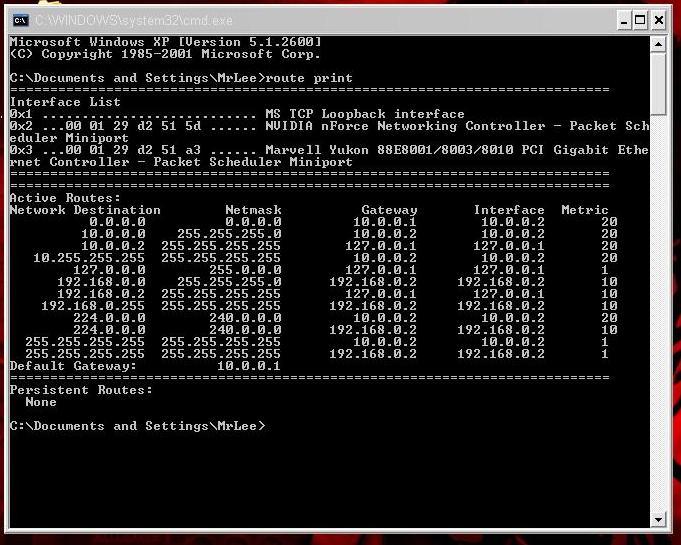Click gateway '10.0.0.1' in the 0.0.0.0 row
The width and height of the screenshot is (681, 545).
click(385, 222)
